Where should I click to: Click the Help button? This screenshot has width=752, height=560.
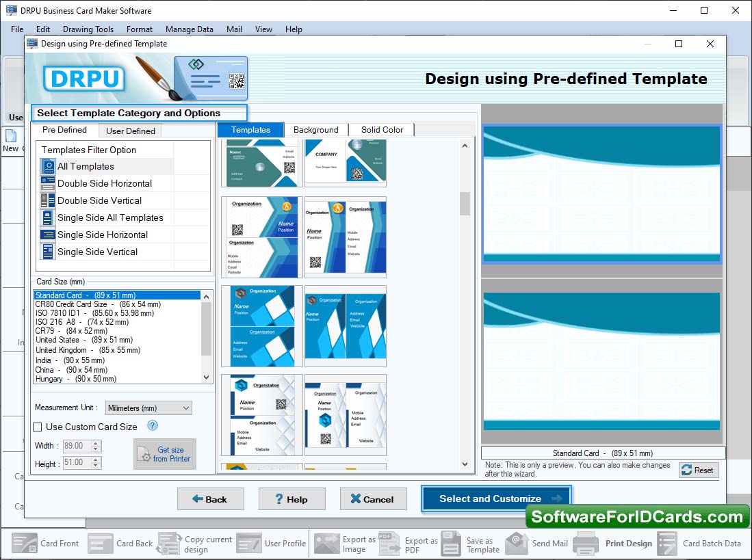291,499
